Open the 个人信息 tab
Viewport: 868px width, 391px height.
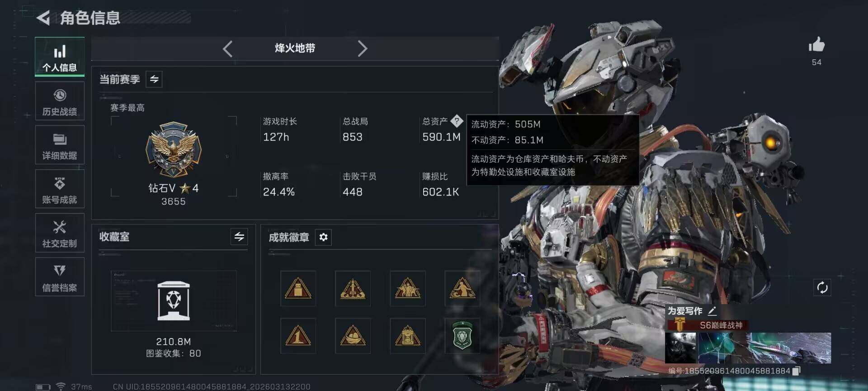point(60,57)
